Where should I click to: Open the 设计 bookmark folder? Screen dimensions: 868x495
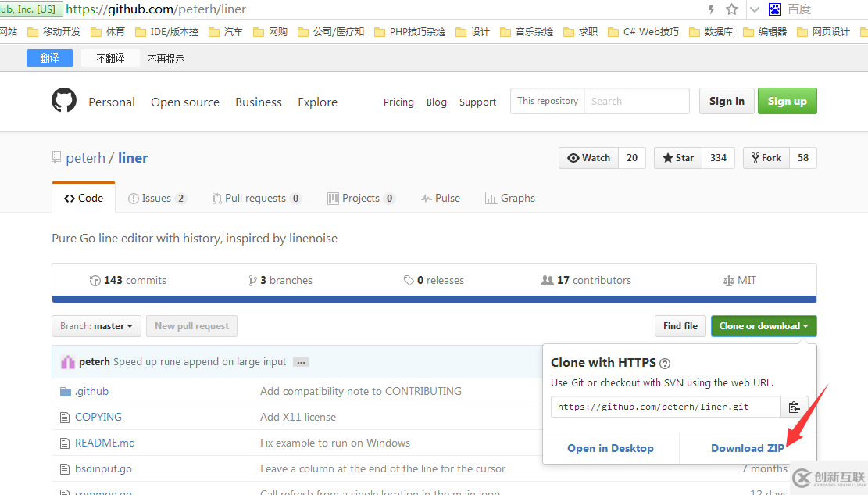[x=473, y=31]
